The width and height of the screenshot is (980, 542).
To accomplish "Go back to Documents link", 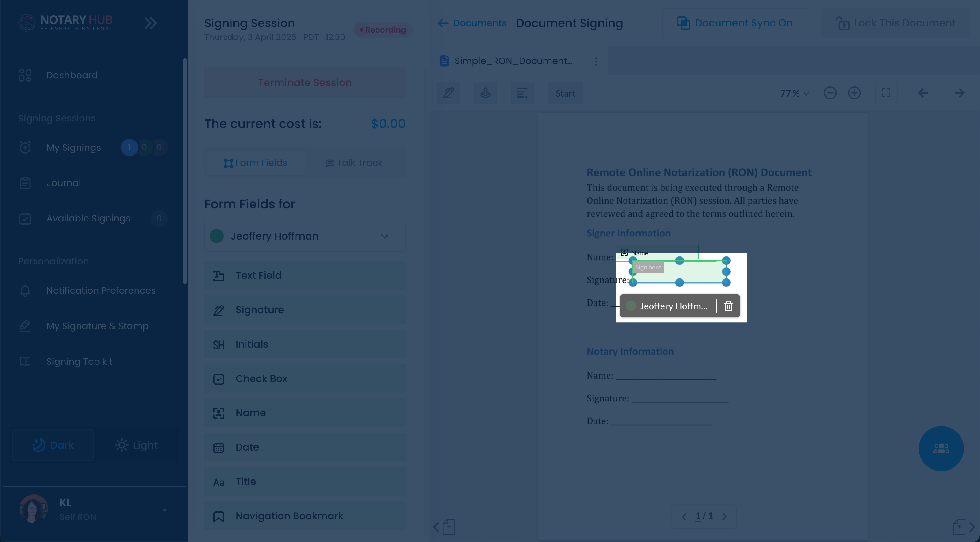I will (472, 23).
